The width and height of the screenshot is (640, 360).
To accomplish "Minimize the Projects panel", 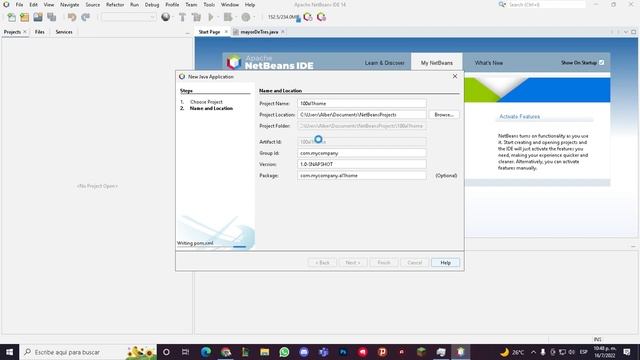I will pos(187,32).
